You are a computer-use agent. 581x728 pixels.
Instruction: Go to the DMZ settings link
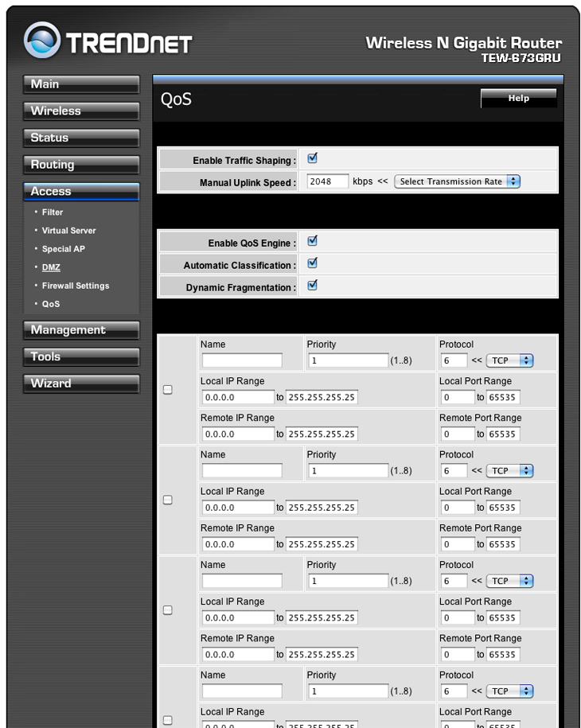tap(51, 268)
